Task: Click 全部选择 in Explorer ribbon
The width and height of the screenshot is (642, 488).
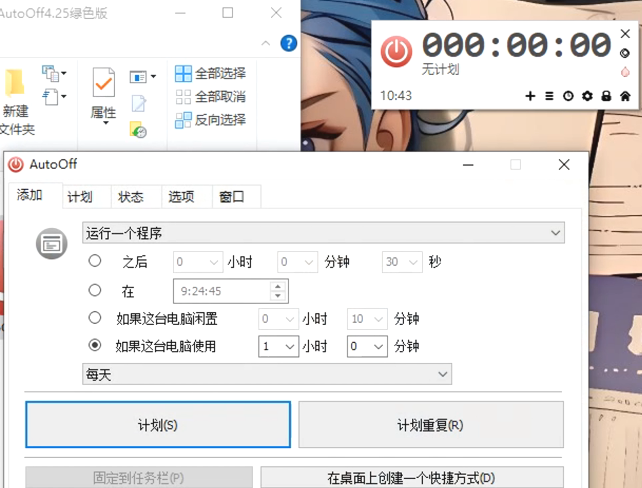Action: [x=210, y=74]
